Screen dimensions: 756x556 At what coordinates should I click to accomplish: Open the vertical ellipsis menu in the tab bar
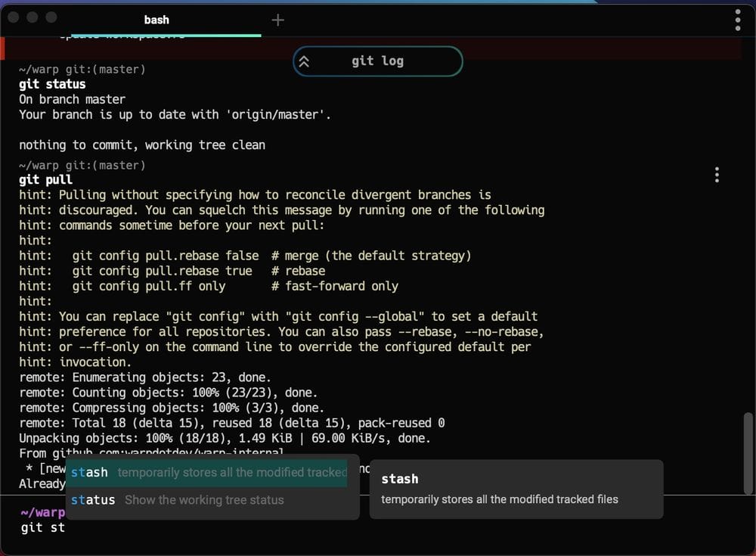pyautogui.click(x=738, y=20)
